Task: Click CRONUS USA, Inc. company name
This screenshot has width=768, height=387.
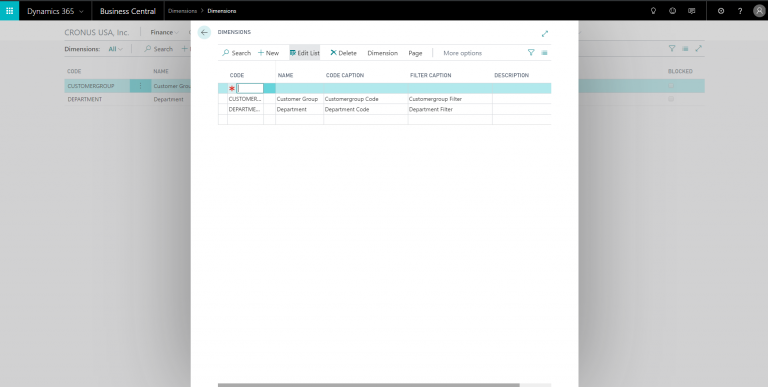Action: [x=97, y=32]
